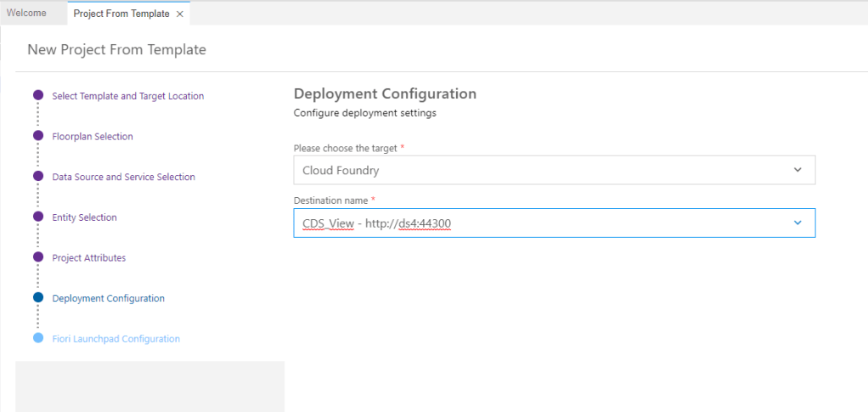The width and height of the screenshot is (868, 412).
Task: Click the Fiori Launchpad Configuration step label
Action: (116, 339)
